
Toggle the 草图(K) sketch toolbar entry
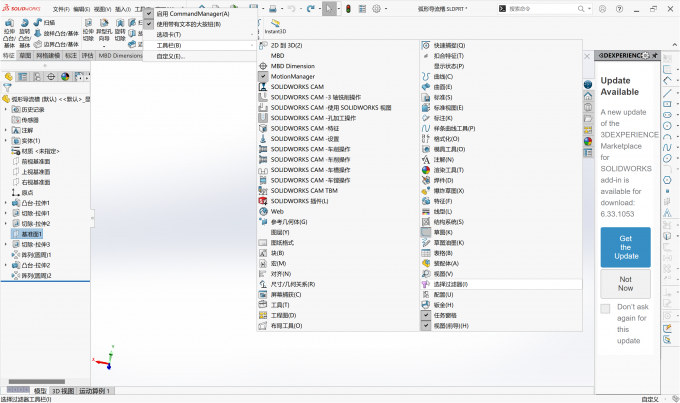(501, 232)
